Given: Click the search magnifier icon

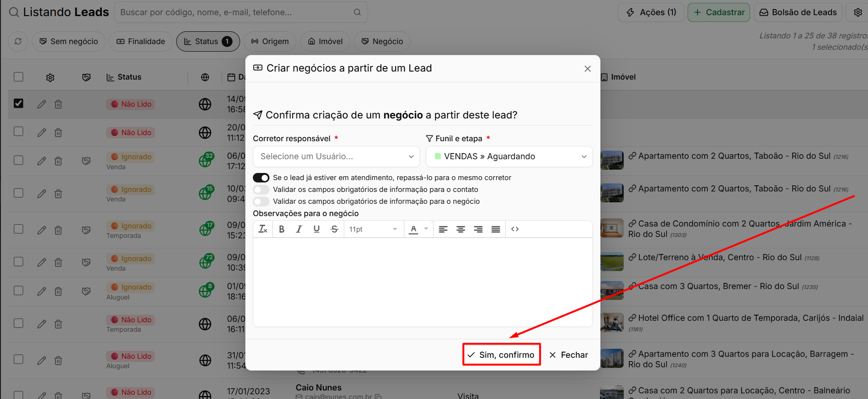Looking at the screenshot, I should click(358, 12).
